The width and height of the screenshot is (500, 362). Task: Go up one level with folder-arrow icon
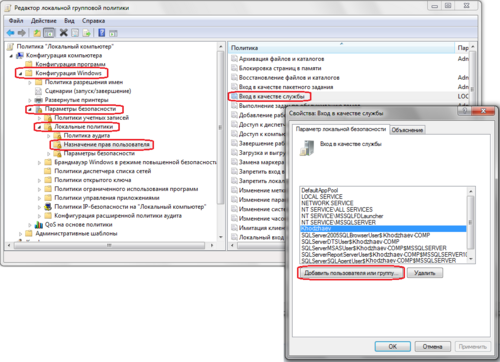[37, 33]
